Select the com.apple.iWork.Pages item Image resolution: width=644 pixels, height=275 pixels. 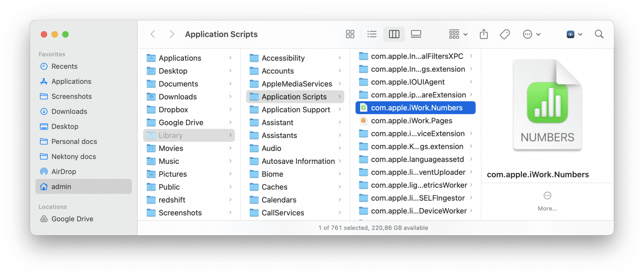(415, 121)
